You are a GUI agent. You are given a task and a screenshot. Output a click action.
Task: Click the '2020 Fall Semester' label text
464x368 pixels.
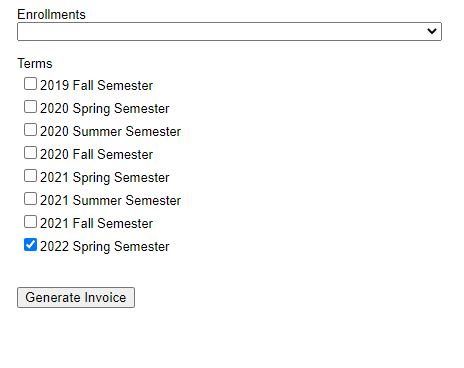click(96, 155)
